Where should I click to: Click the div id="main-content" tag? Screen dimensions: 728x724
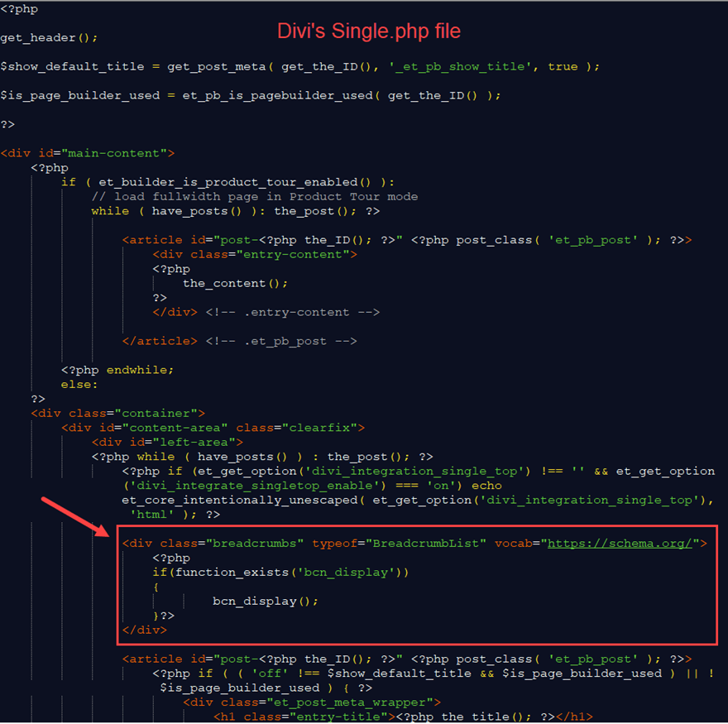[x=88, y=153]
